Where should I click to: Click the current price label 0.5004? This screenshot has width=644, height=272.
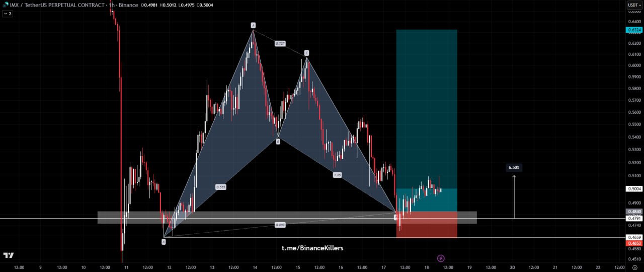click(x=633, y=189)
